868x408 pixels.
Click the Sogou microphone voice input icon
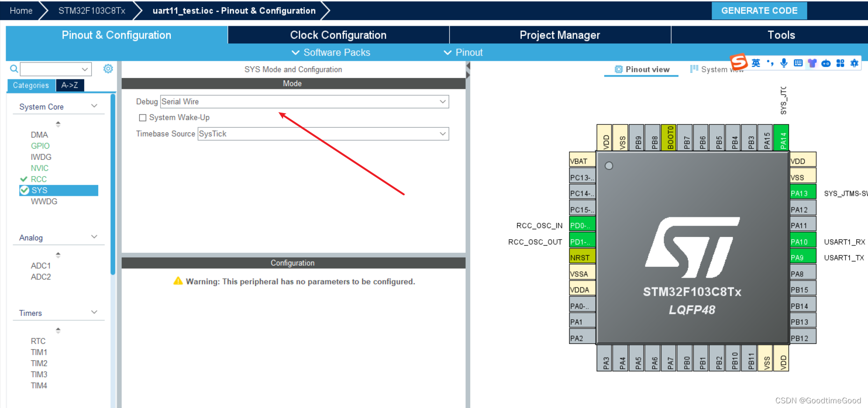784,63
